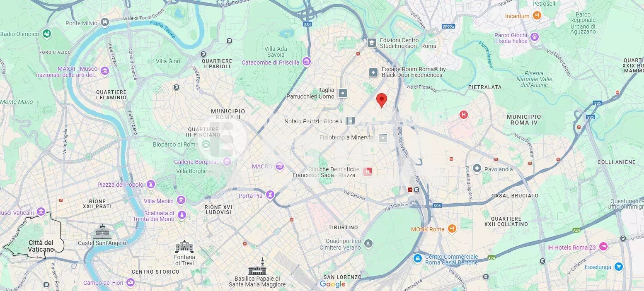
Task: Open the Villa Medici museum icon
Action: coord(181,201)
